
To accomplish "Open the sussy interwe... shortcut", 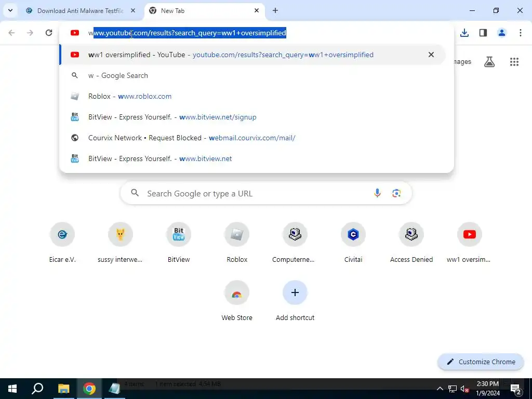I will (x=120, y=243).
